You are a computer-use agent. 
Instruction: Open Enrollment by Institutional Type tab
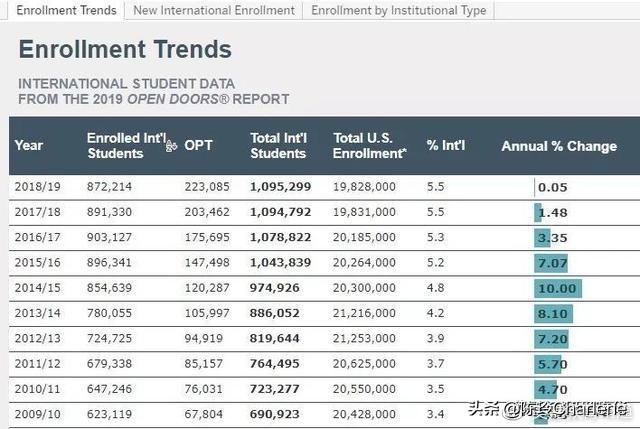tap(399, 10)
